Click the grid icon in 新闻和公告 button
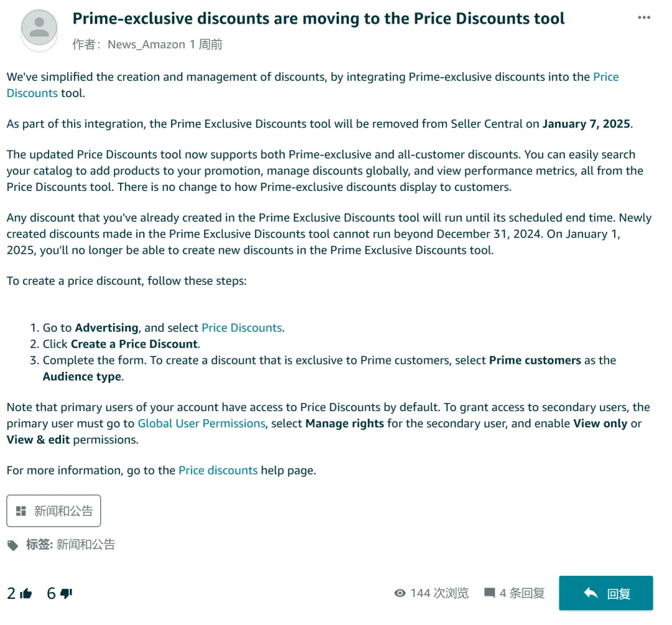The image size is (672, 625). click(x=21, y=511)
